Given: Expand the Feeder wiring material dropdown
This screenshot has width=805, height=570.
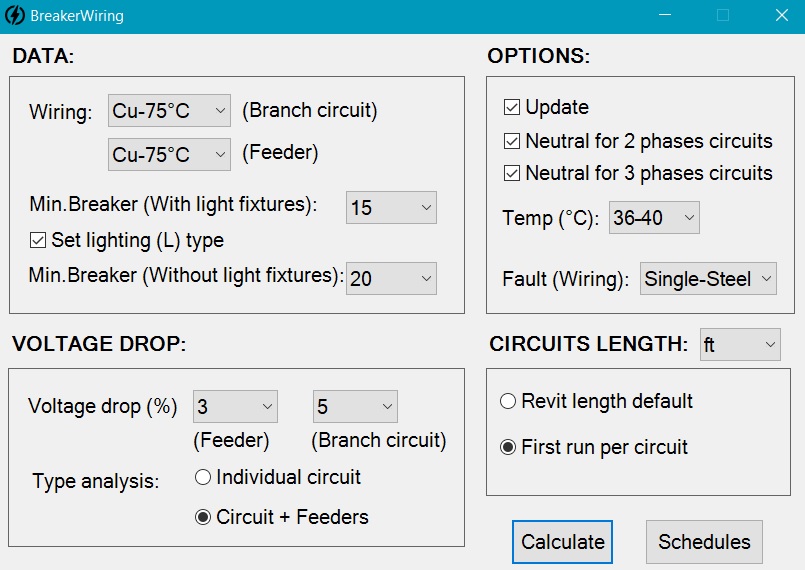Looking at the screenshot, I should [169, 154].
